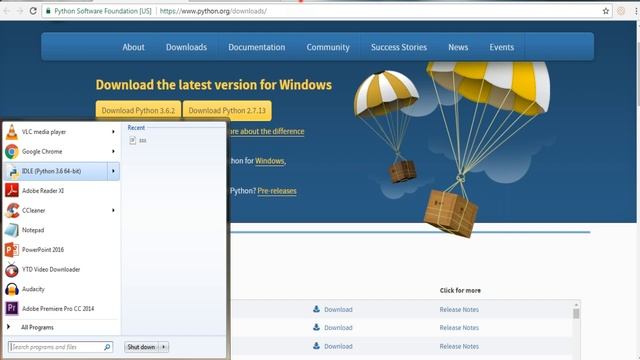
Task: Click the YTD Video Downloader icon
Action: click(12, 269)
